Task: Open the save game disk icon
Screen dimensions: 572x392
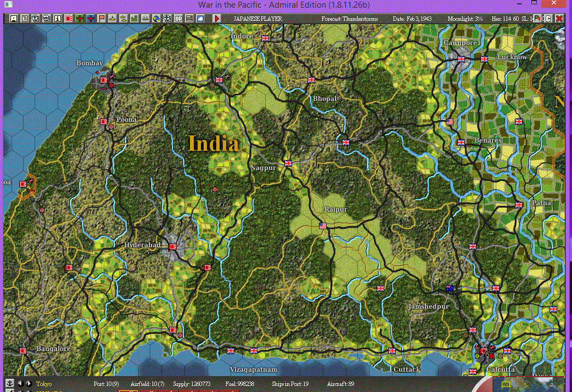Action: click(14, 19)
